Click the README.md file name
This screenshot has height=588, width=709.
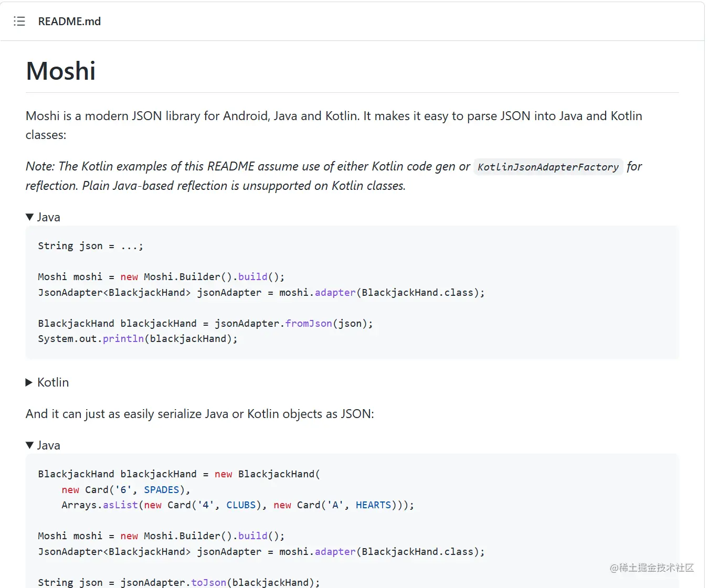click(69, 22)
